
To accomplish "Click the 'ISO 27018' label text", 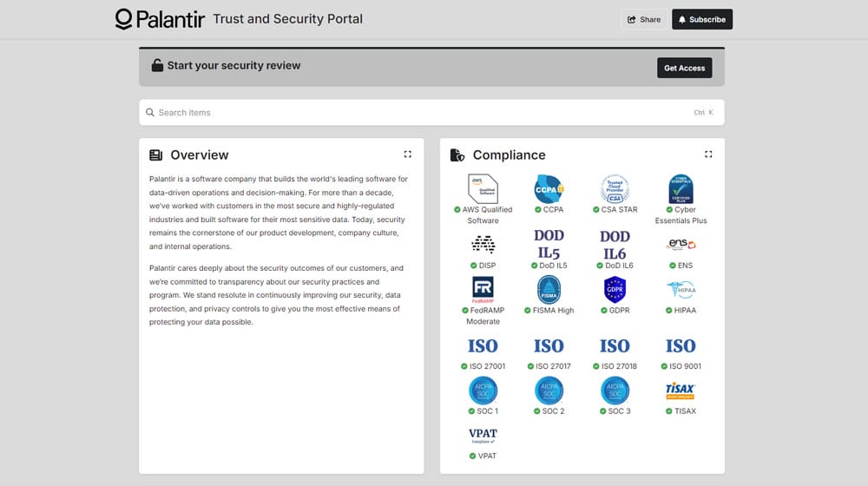I will pos(619,366).
